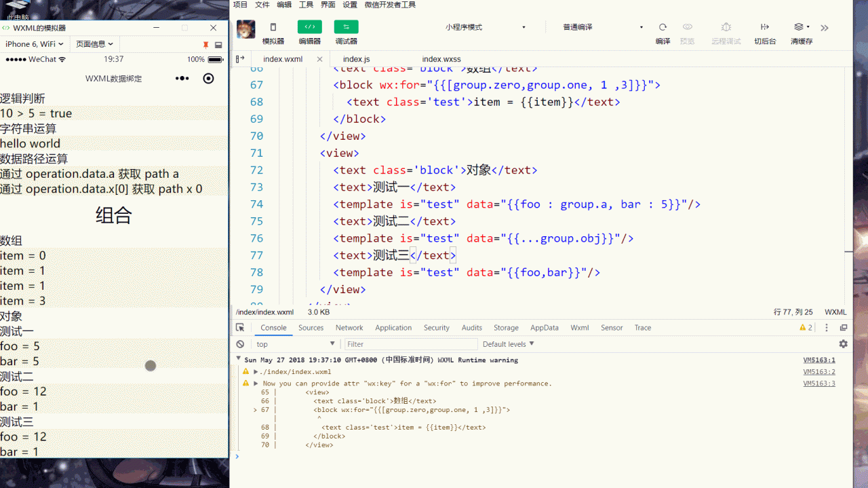868x488 pixels.
Task: Open source link VM5163:2
Action: point(819,372)
